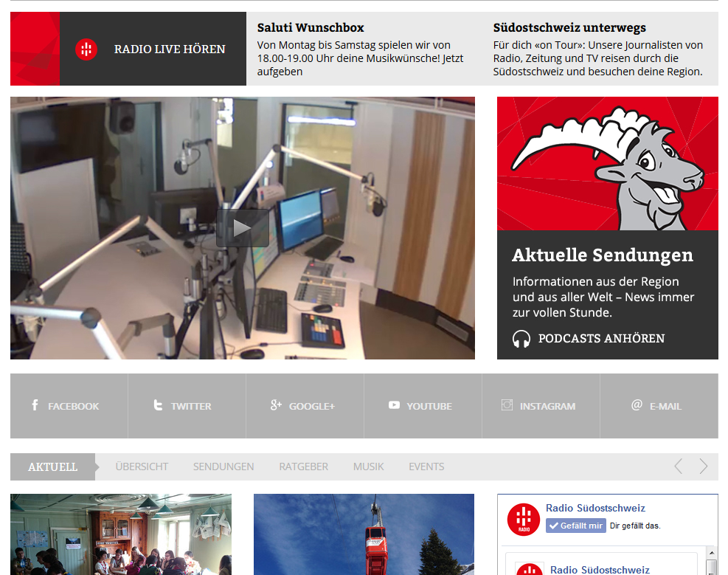Switch to the Ratgeber tab
728x575 pixels.
(x=304, y=466)
